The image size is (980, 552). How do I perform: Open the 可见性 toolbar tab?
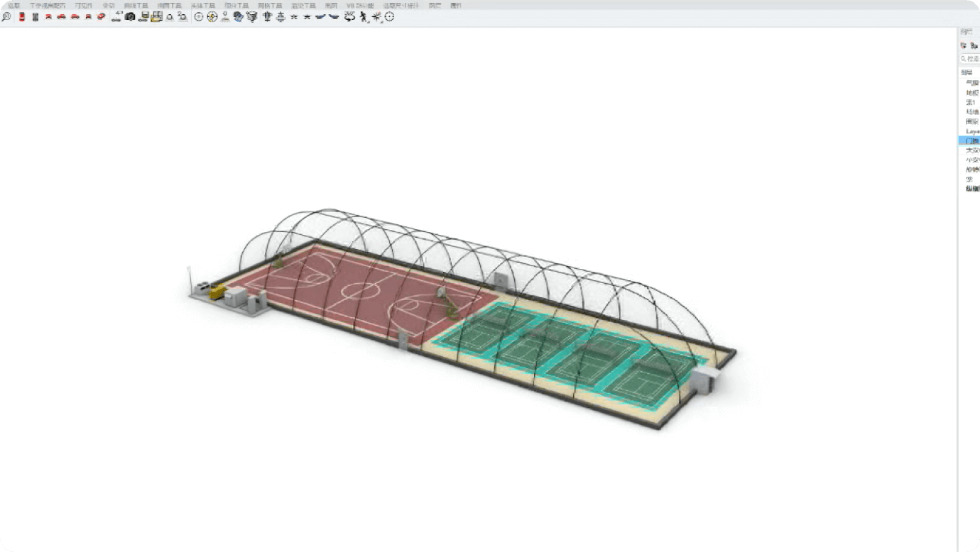tap(83, 5)
